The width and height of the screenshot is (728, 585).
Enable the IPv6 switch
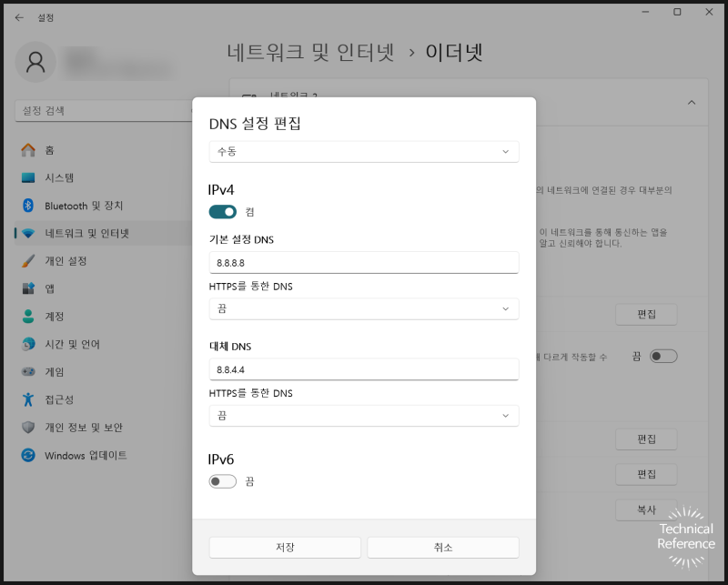[222, 479]
